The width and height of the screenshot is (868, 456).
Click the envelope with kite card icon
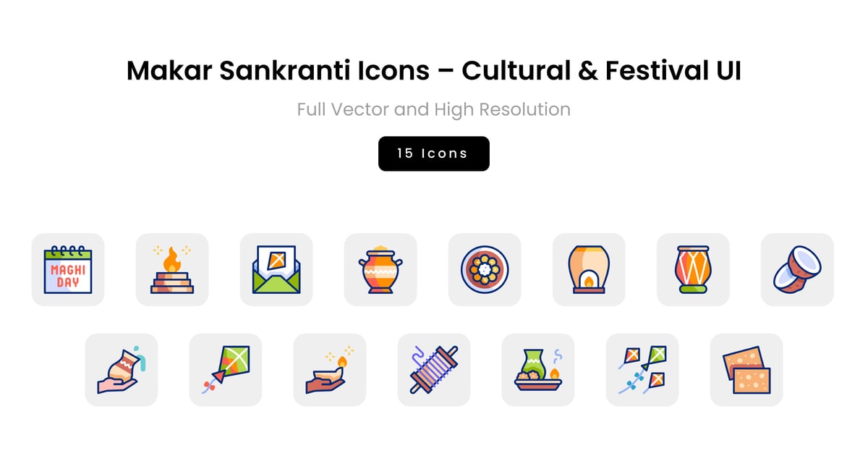(x=276, y=269)
